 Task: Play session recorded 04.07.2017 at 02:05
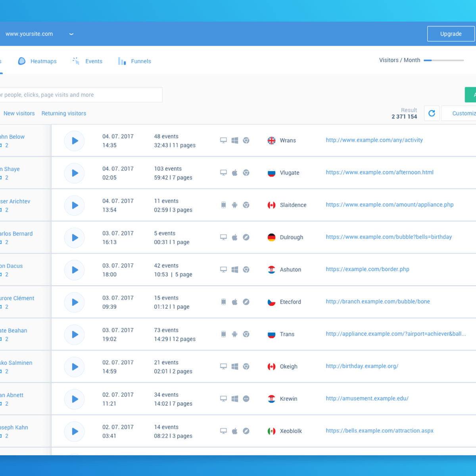click(75, 173)
